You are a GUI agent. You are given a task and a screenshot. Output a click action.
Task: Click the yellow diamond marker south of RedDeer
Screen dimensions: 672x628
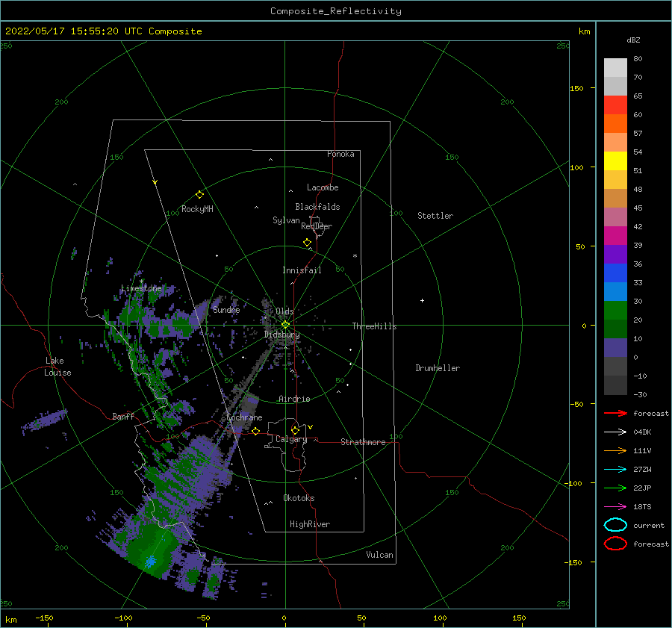[308, 243]
